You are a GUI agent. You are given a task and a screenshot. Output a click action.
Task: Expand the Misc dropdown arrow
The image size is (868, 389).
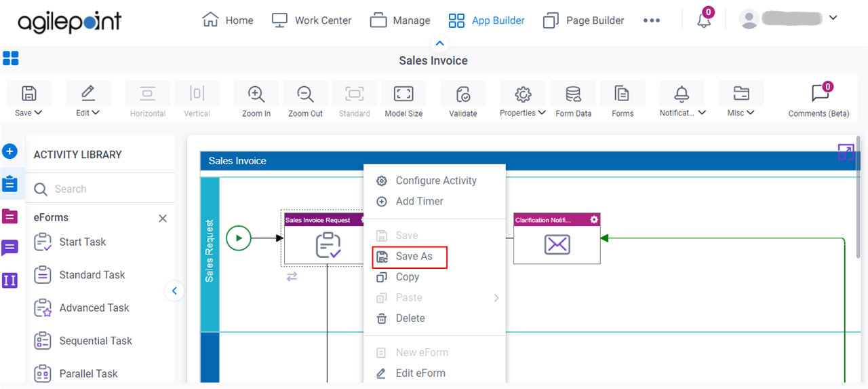click(751, 113)
